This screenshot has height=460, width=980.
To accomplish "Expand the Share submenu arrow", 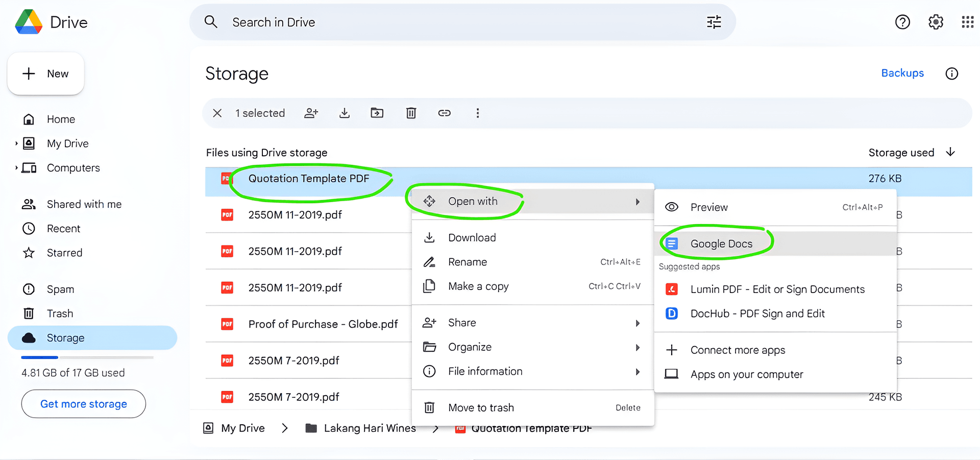I will [x=638, y=323].
